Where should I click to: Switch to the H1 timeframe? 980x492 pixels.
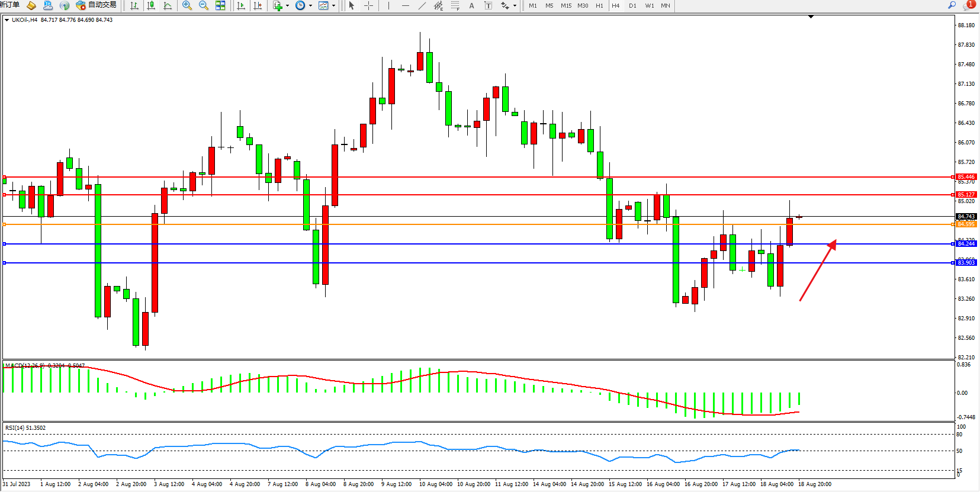[x=599, y=5]
